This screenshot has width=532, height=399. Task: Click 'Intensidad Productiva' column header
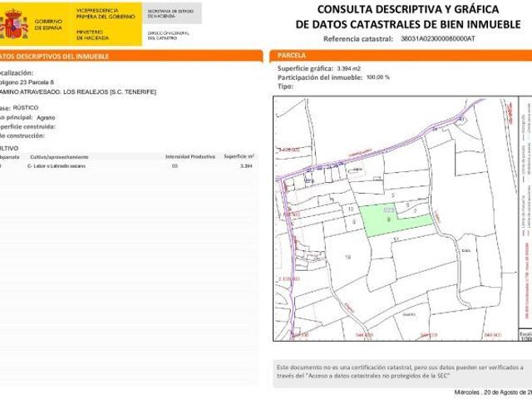coord(190,157)
